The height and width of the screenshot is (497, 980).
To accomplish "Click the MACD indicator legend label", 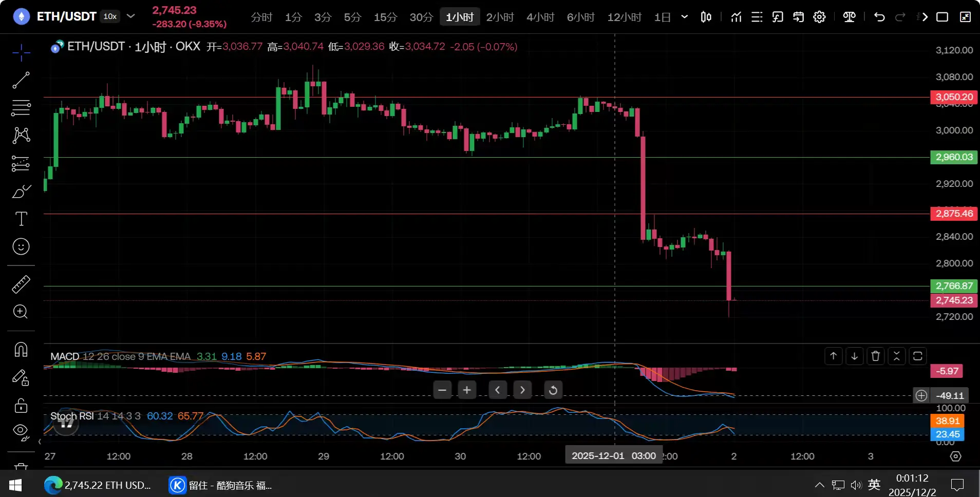I will (x=65, y=356).
